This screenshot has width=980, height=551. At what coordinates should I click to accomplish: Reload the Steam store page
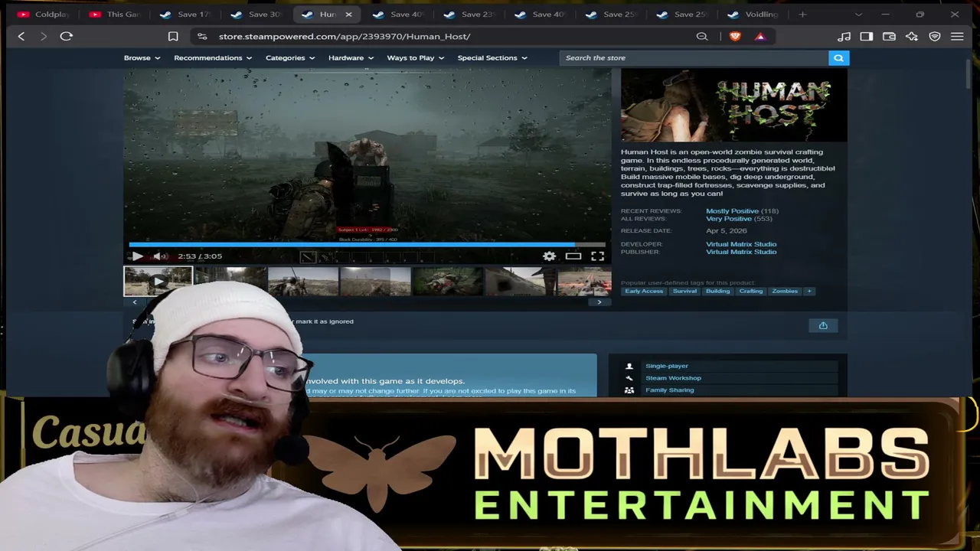click(x=67, y=36)
